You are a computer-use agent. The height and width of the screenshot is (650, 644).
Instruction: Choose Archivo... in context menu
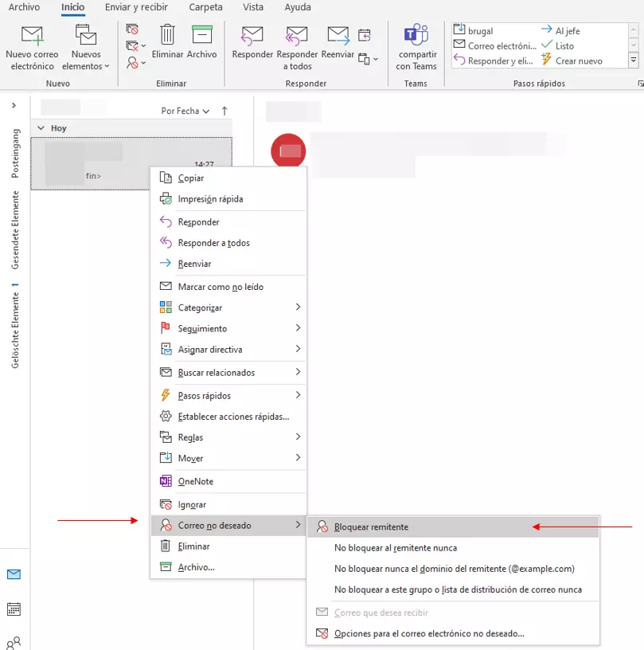228,567
